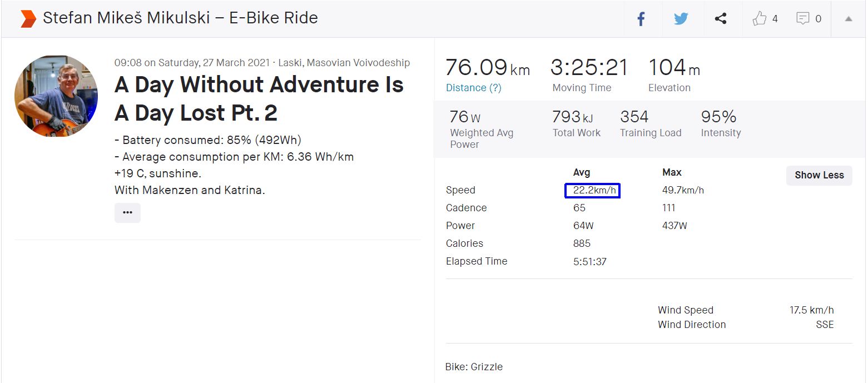Click the comment count number 0
868x383 pixels.
(818, 19)
